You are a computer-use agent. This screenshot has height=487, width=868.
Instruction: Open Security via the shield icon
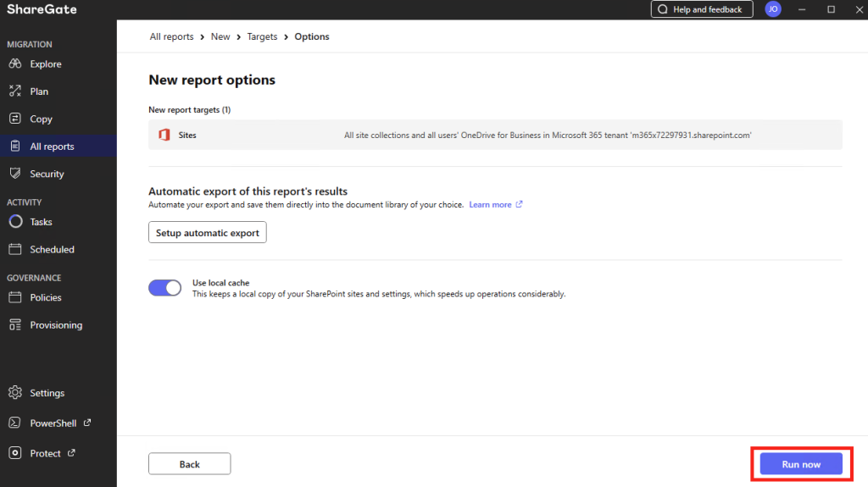pos(15,174)
